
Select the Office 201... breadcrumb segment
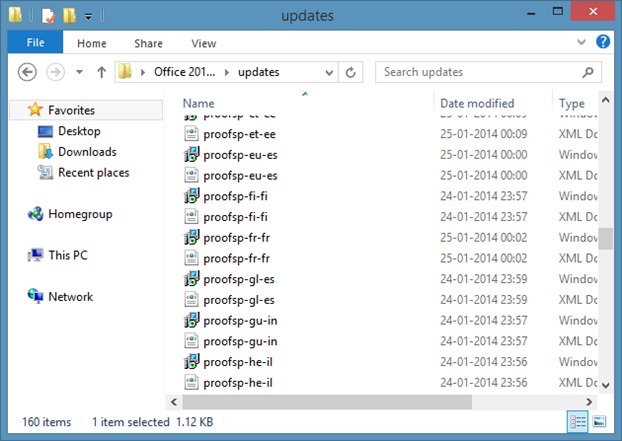point(184,72)
